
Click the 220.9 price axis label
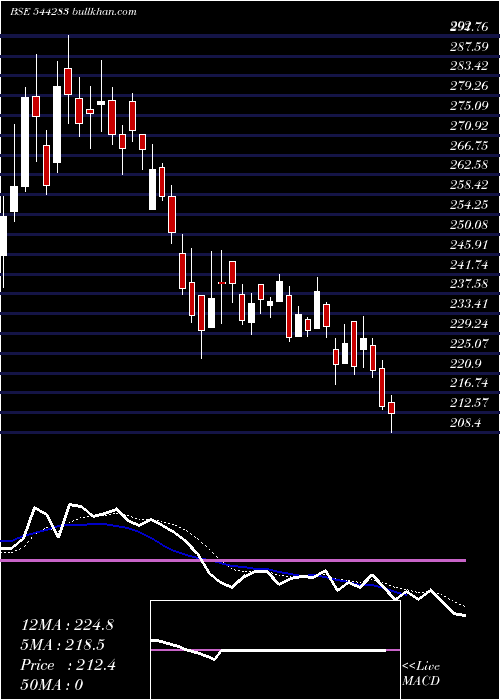pos(466,363)
